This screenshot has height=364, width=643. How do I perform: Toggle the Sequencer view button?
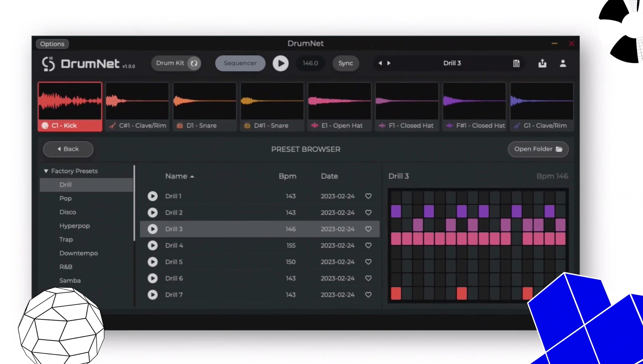point(240,63)
